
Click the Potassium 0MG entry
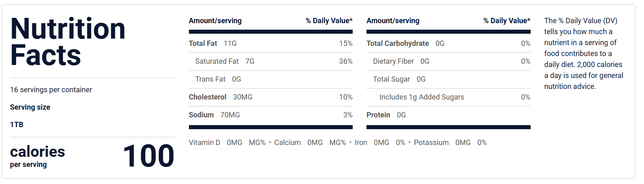coord(442,143)
